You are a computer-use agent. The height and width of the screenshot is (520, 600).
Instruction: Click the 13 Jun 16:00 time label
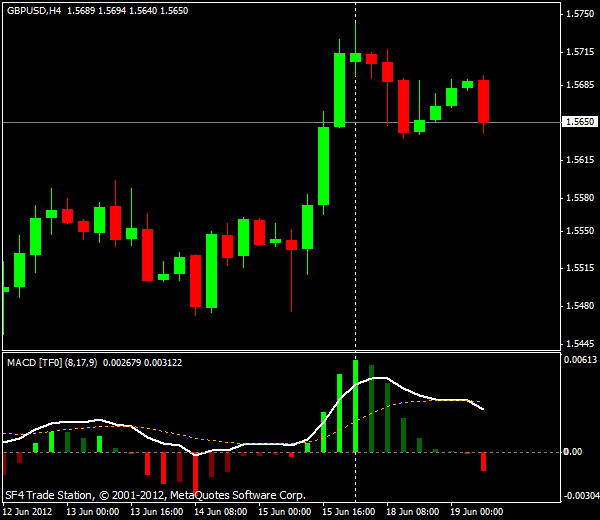(x=157, y=512)
